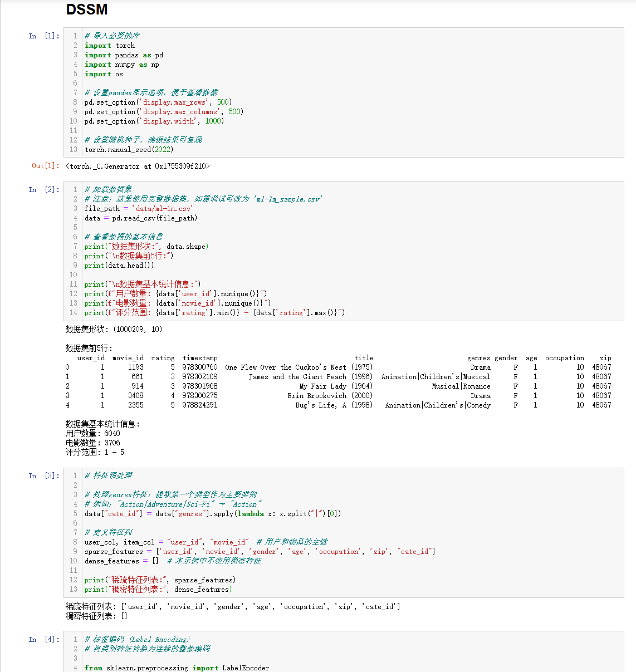Click the movie_id nunique print line
Image resolution: width=636 pixels, height=672 pixels.
(x=178, y=303)
